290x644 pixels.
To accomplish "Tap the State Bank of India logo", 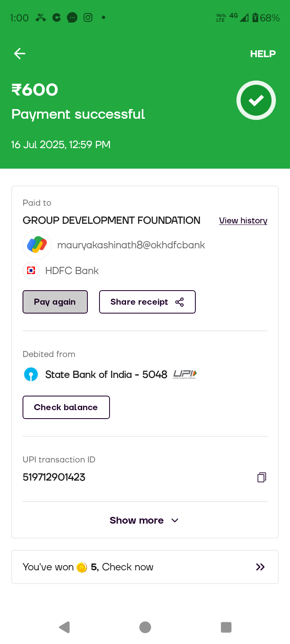I will (31, 374).
